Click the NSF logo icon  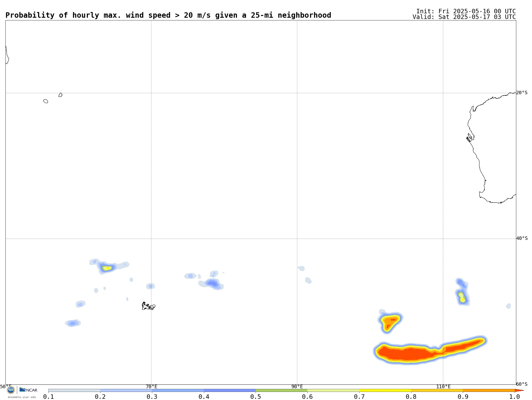coord(11,390)
